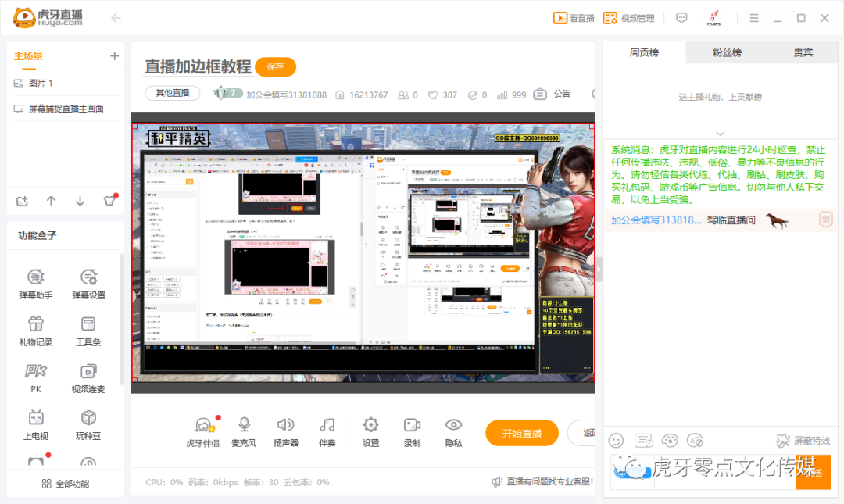Open the 工具条 toolbar option

[x=89, y=331]
